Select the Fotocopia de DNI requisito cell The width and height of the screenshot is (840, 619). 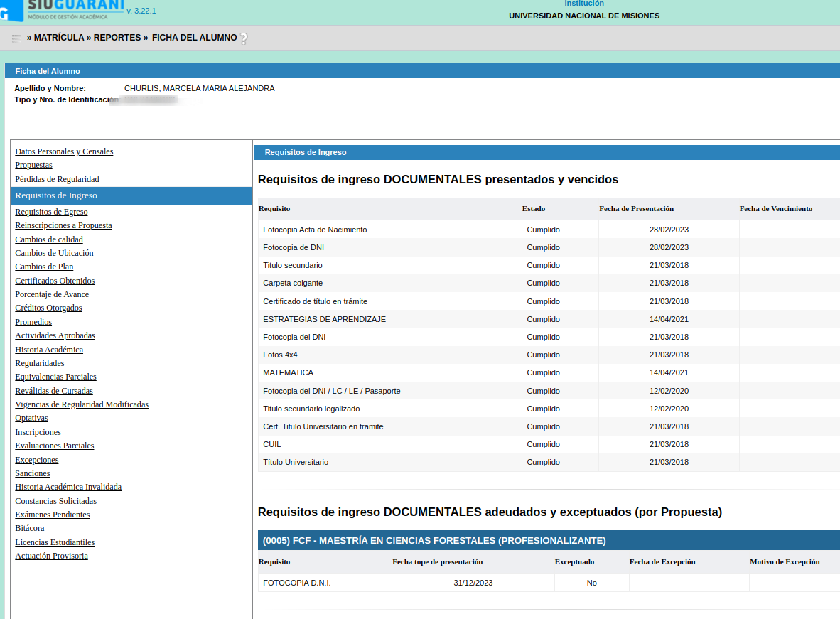click(390, 247)
